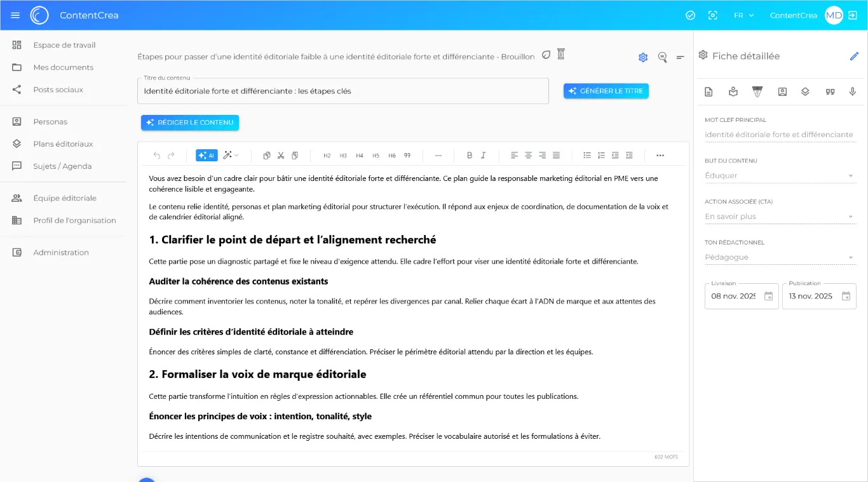Click the Générer le titre button
This screenshot has width=868, height=482.
(606, 91)
